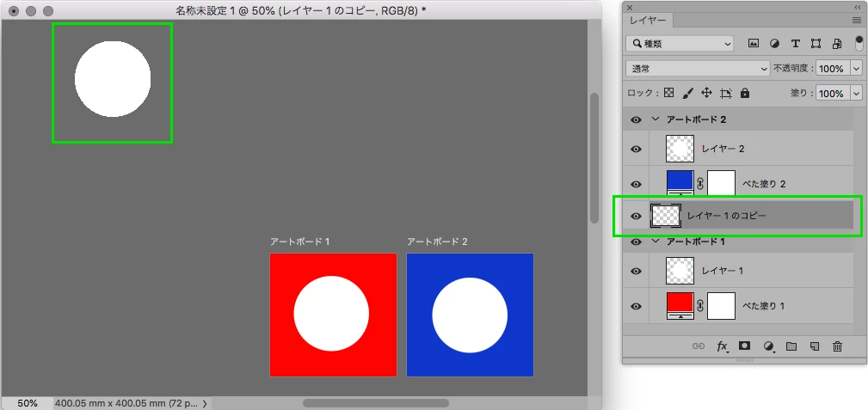This screenshot has height=410, width=868.
Task: Add a layer mask
Action: pos(745,346)
